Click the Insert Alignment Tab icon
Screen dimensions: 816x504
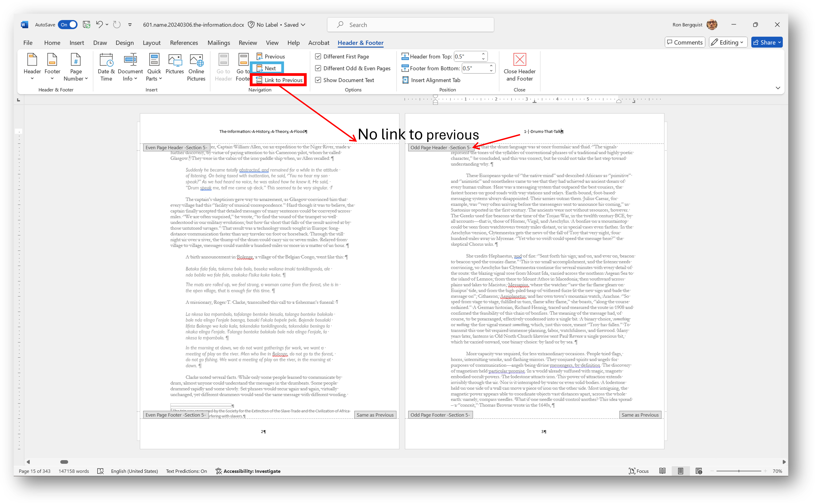click(x=406, y=80)
